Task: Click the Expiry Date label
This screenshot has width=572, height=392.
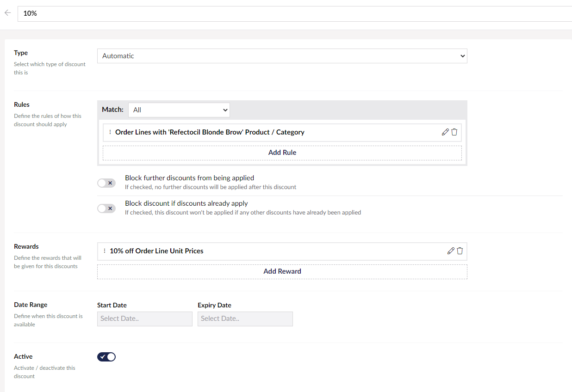Action: pyautogui.click(x=214, y=305)
